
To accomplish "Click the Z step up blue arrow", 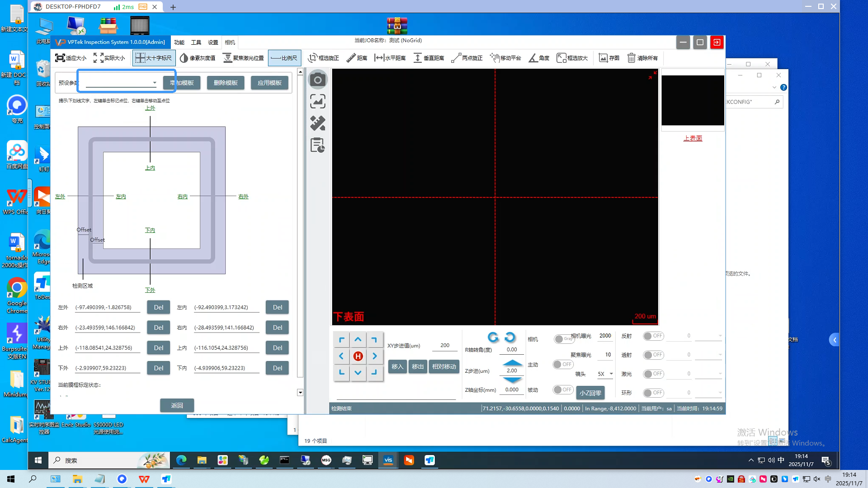I will pyautogui.click(x=512, y=362).
